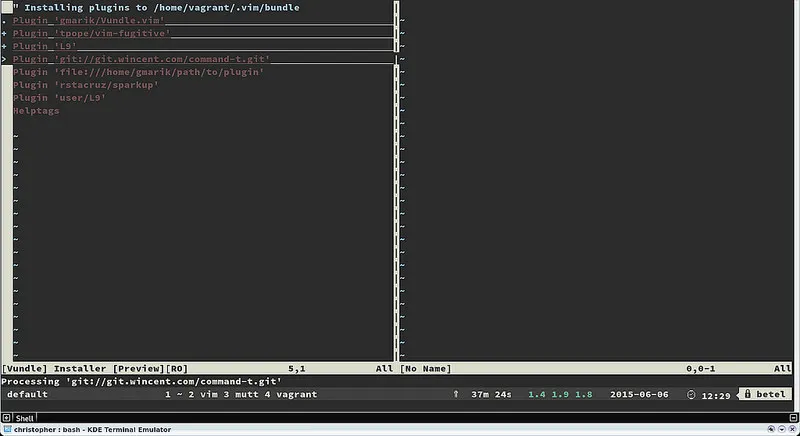Click the '+' marker beside Plugin 'L9'

coord(5,46)
